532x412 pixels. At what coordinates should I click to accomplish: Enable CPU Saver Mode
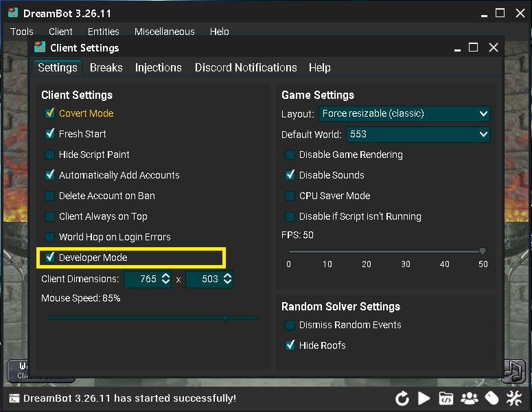click(290, 196)
